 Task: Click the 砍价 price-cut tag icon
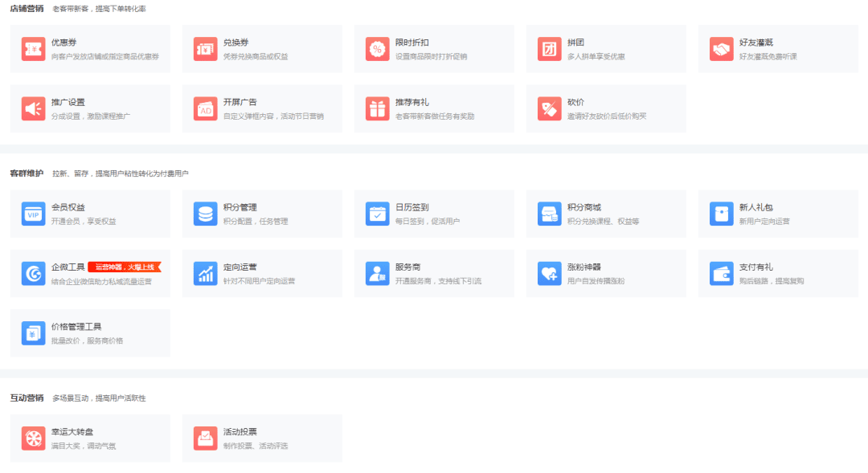pyautogui.click(x=549, y=108)
